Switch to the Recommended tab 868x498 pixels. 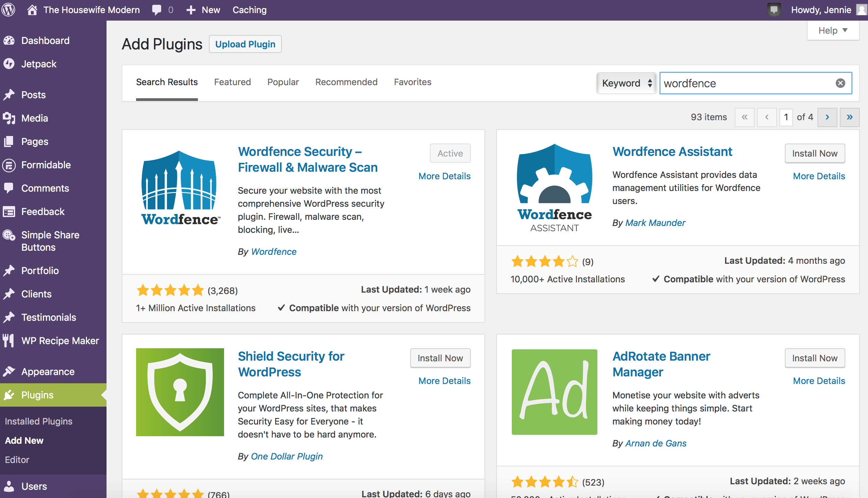(x=346, y=82)
